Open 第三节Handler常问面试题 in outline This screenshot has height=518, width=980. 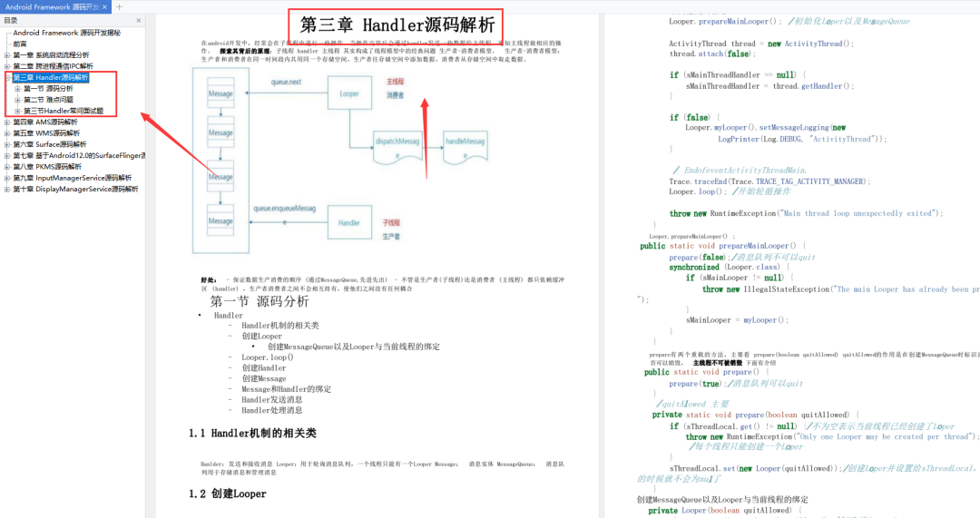[64, 112]
